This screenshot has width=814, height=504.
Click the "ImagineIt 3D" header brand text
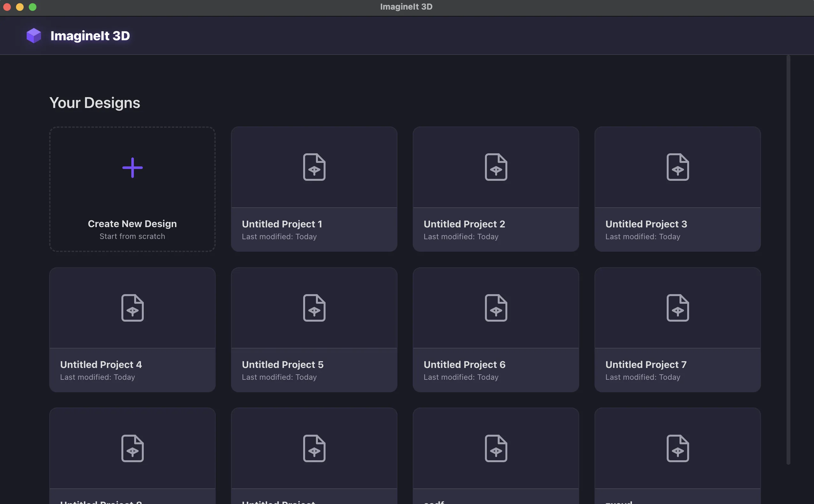tap(90, 36)
